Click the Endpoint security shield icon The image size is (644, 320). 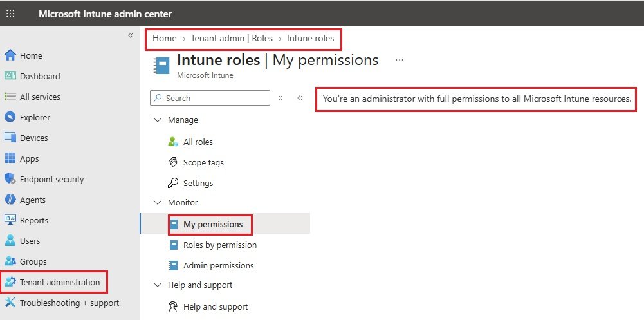(10, 179)
